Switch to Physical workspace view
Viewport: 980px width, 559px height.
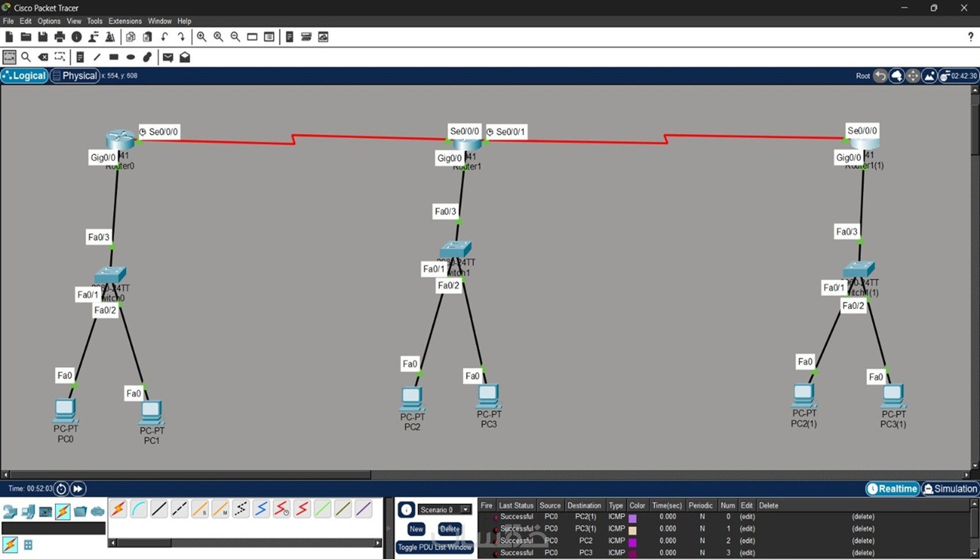[75, 75]
